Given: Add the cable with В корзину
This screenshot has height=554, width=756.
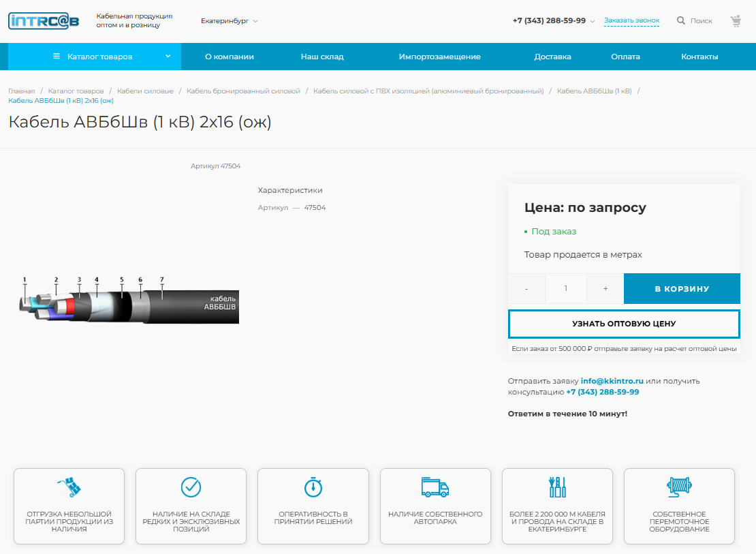Looking at the screenshot, I should 681,289.
